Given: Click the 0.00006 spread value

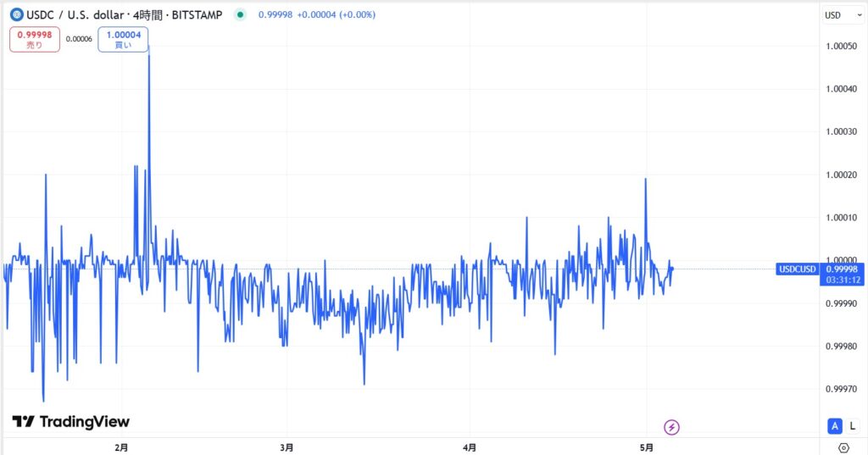Looking at the screenshot, I should pos(79,39).
